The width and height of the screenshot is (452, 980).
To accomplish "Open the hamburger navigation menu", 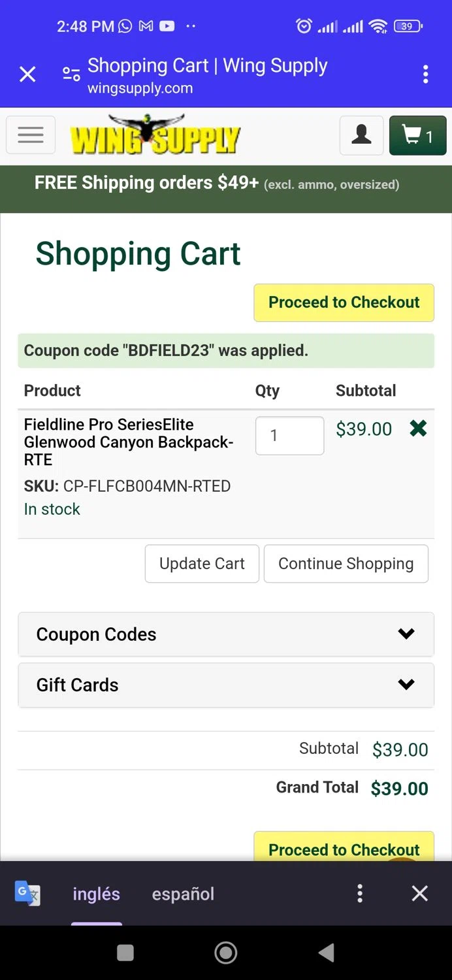I will point(31,135).
